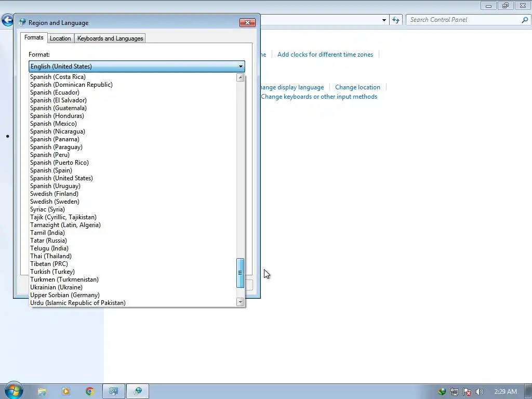Image resolution: width=532 pixels, height=399 pixels.
Task: Choose Spanish (Paraguay) entry
Action: 132,147
